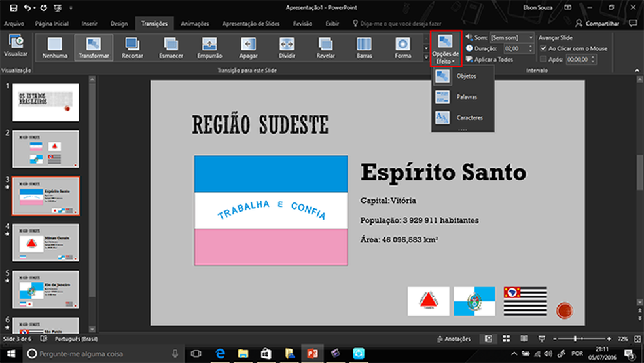The width and height of the screenshot is (644, 363).
Task: Show hidden system tray icons
Action: tap(514, 354)
